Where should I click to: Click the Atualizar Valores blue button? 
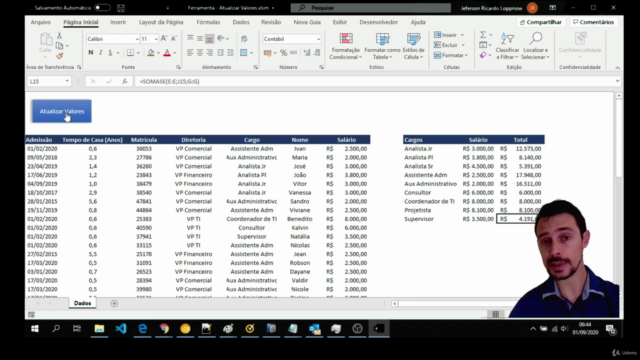click(x=62, y=111)
